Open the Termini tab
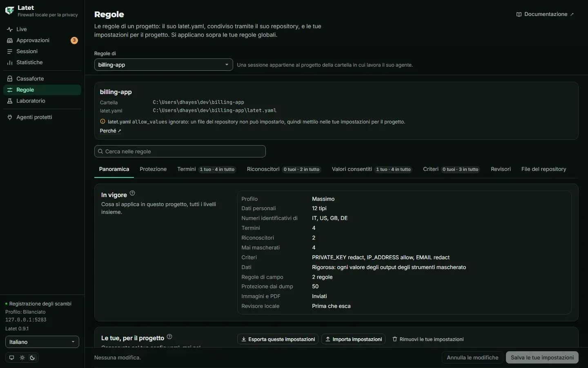Screen dimensions: 588x368 [x=206, y=169]
